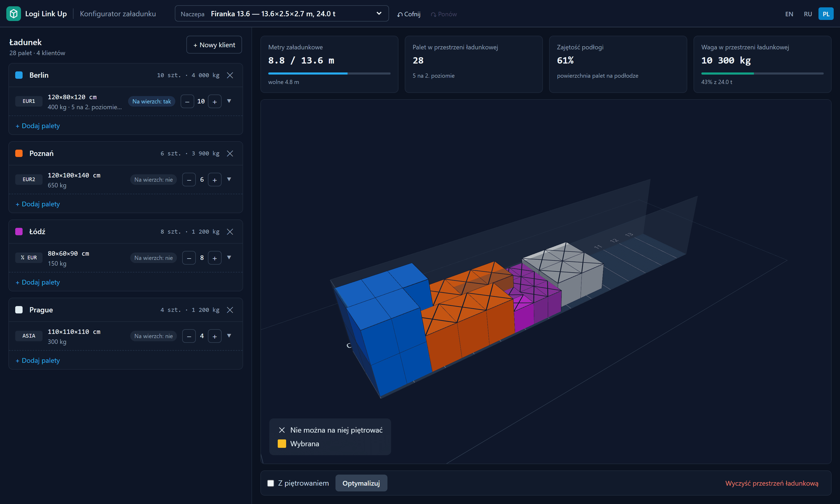Reduce the Prague ASIA pallet quantity
Screen dimensions: 840x504
[x=189, y=336]
